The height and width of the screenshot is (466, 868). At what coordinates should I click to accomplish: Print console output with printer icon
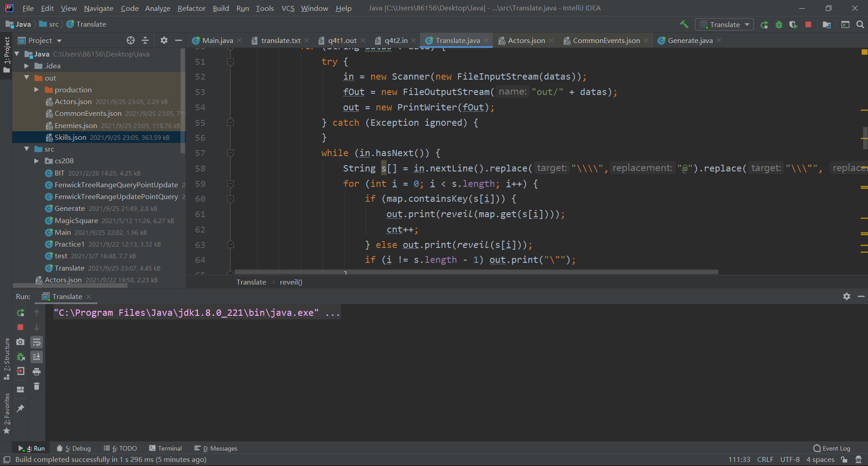click(37, 371)
